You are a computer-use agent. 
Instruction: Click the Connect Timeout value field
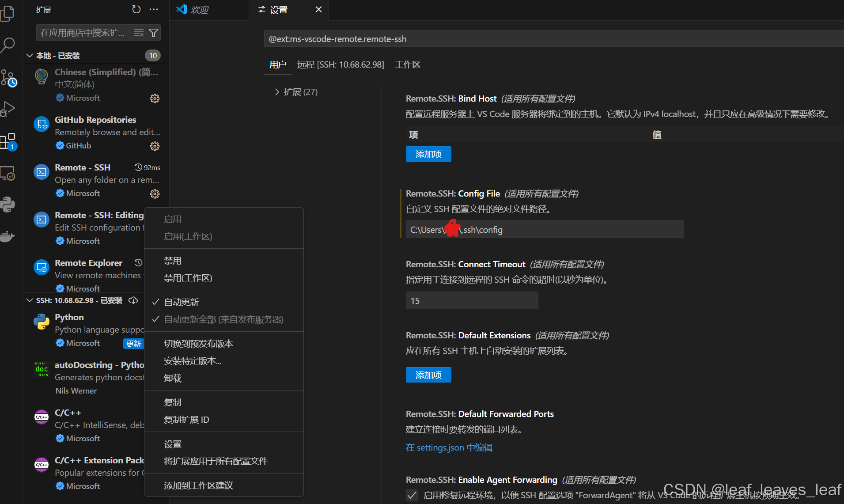pos(471,301)
